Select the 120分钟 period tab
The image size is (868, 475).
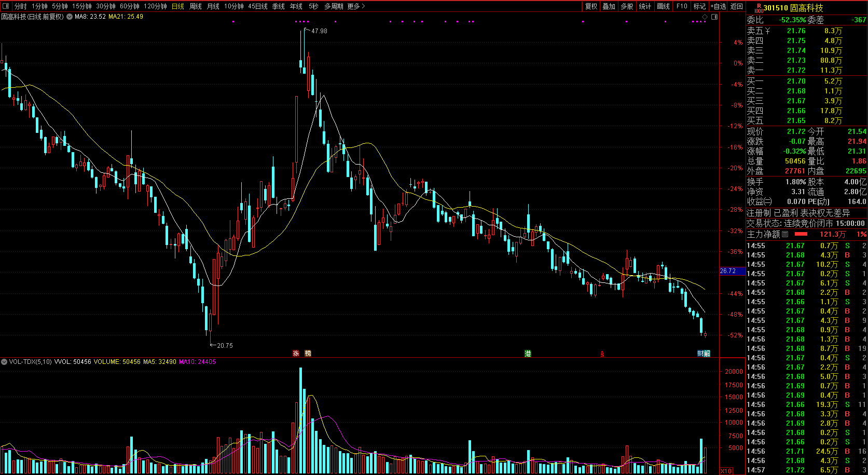(x=155, y=6)
